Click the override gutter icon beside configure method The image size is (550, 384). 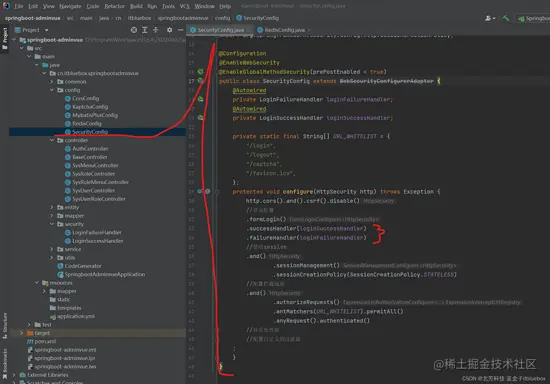[200, 191]
